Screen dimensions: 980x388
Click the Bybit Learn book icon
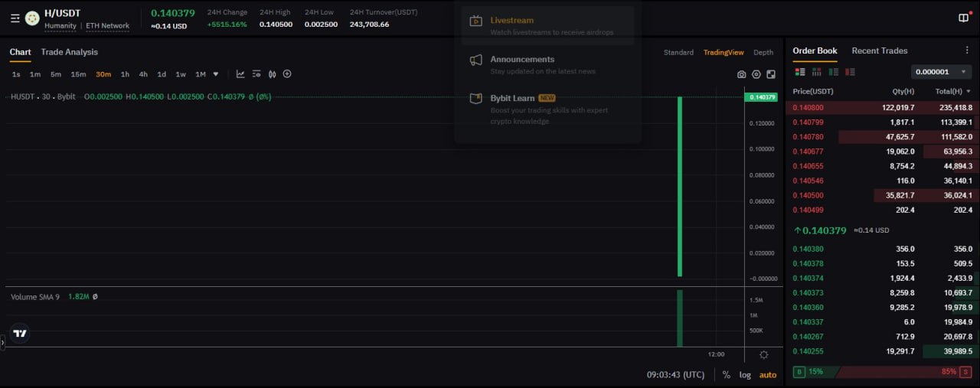475,99
